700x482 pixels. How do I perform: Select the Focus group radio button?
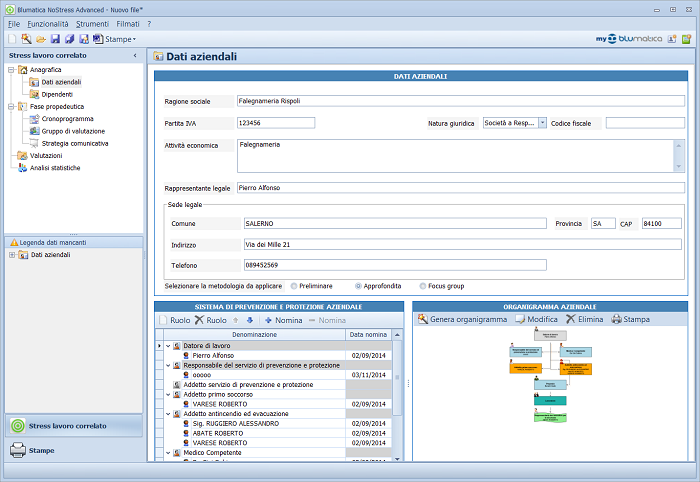coord(424,286)
